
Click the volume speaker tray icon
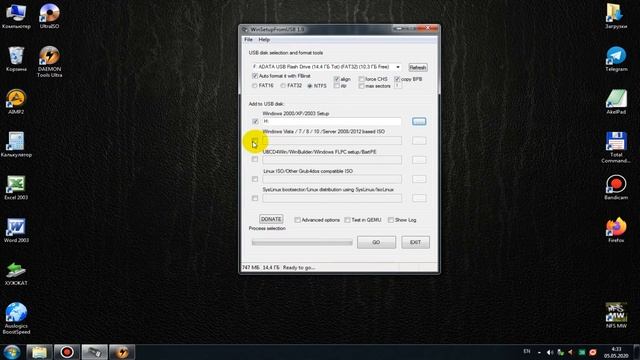pyautogui.click(x=550, y=352)
